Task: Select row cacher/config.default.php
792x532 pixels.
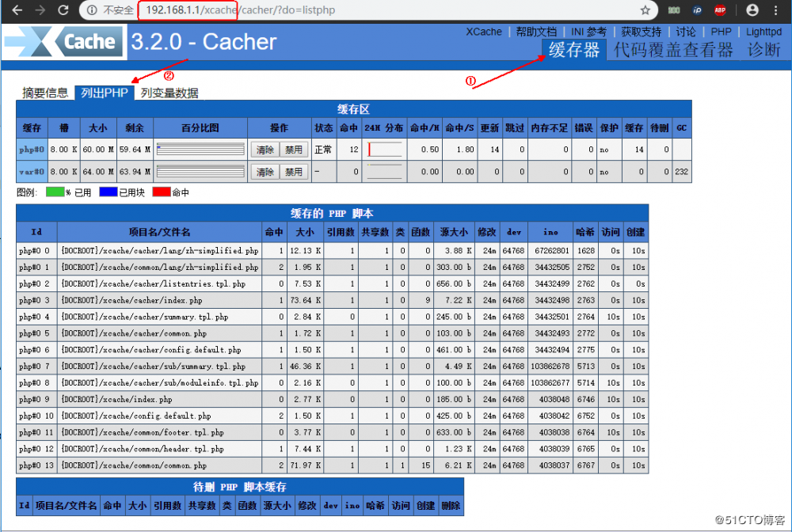Action: click(x=332, y=350)
